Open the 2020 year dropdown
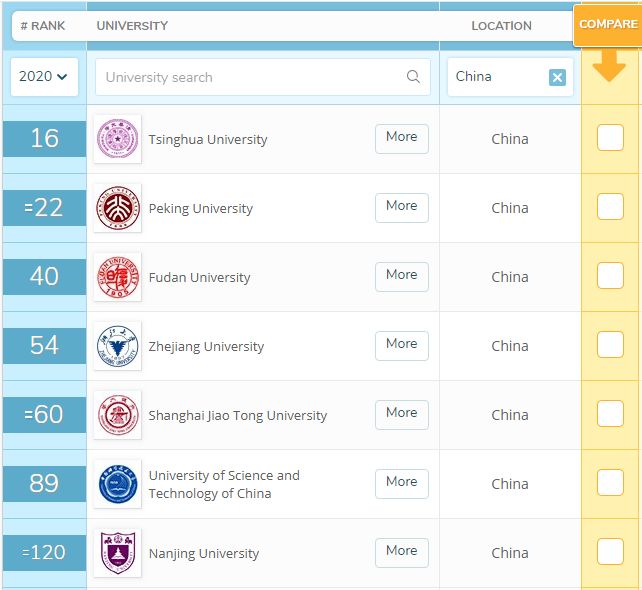Screen dimensions: 642x590 [x=44, y=77]
